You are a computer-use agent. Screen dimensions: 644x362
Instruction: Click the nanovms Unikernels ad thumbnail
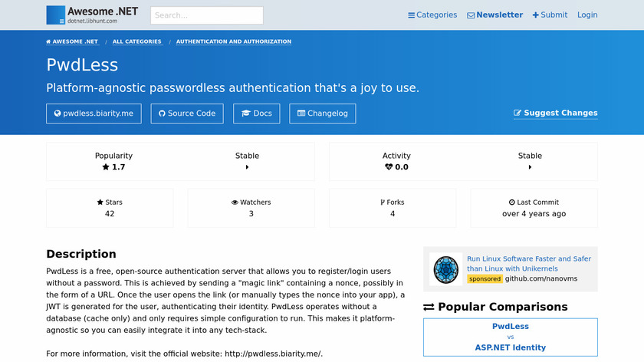click(x=445, y=268)
